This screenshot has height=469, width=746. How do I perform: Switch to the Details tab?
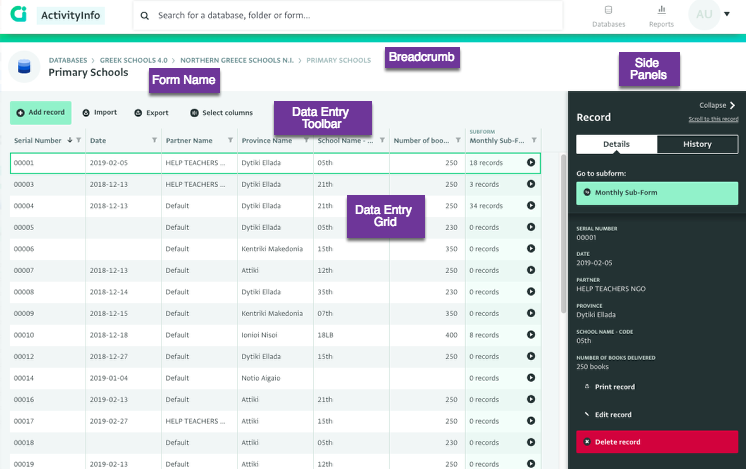point(617,144)
